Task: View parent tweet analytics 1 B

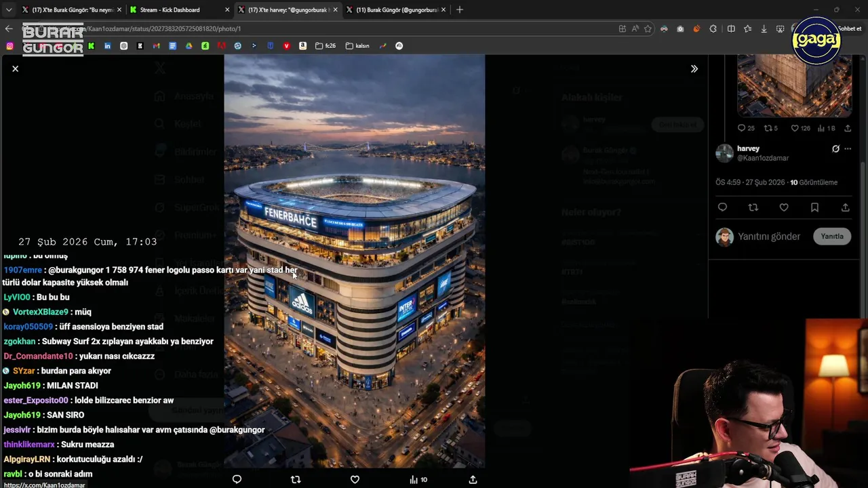Action: [827, 128]
